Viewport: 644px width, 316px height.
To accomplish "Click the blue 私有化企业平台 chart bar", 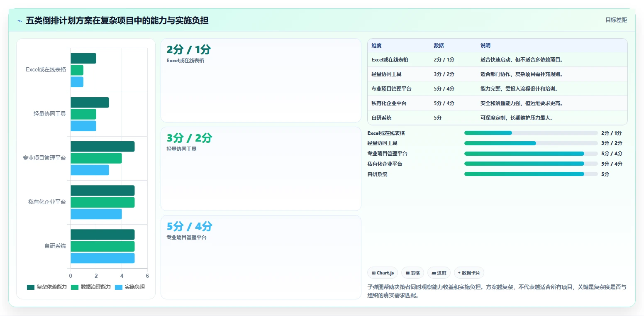I will click(96, 214).
